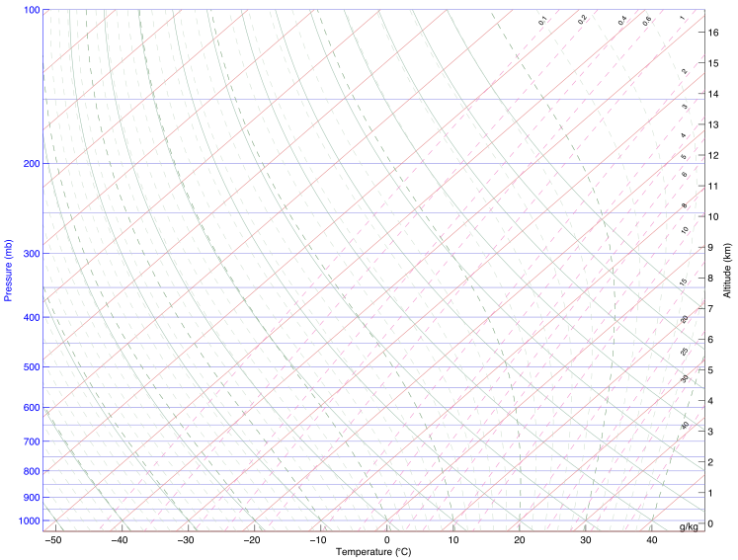Click the −40 temperature axis tick label
Image resolution: width=738 pixels, height=560 pixels.
pyautogui.click(x=120, y=540)
